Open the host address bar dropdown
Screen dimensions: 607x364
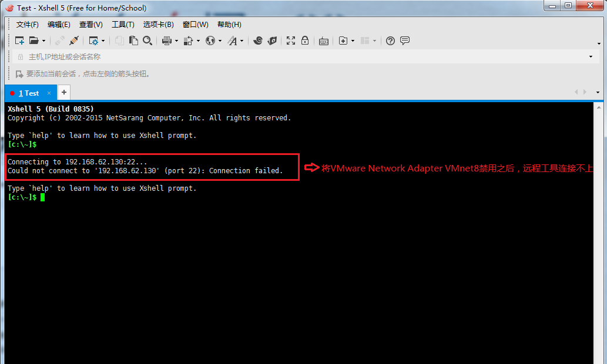click(x=591, y=56)
